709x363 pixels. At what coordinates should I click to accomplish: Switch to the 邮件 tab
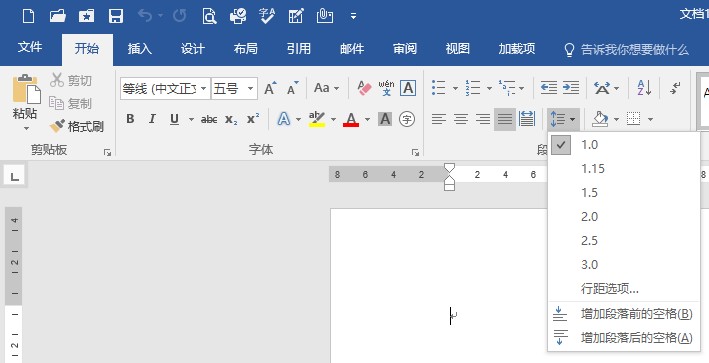click(x=352, y=48)
